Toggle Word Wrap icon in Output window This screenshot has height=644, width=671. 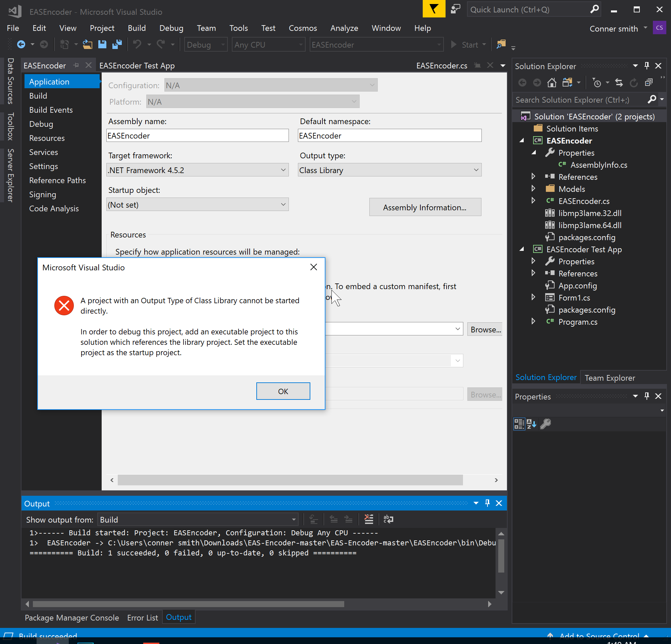point(388,520)
